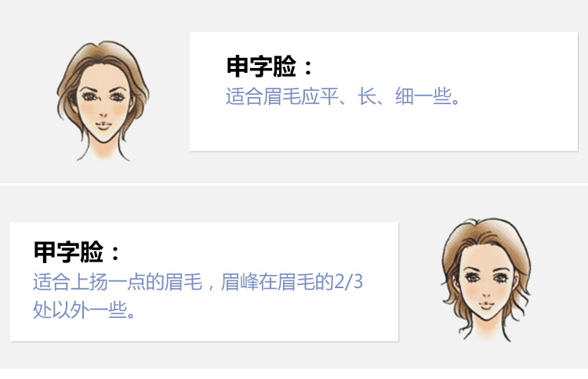This screenshot has width=588, height=379.
Task: Click the 申字脸 face illustration
Action: pos(103,100)
